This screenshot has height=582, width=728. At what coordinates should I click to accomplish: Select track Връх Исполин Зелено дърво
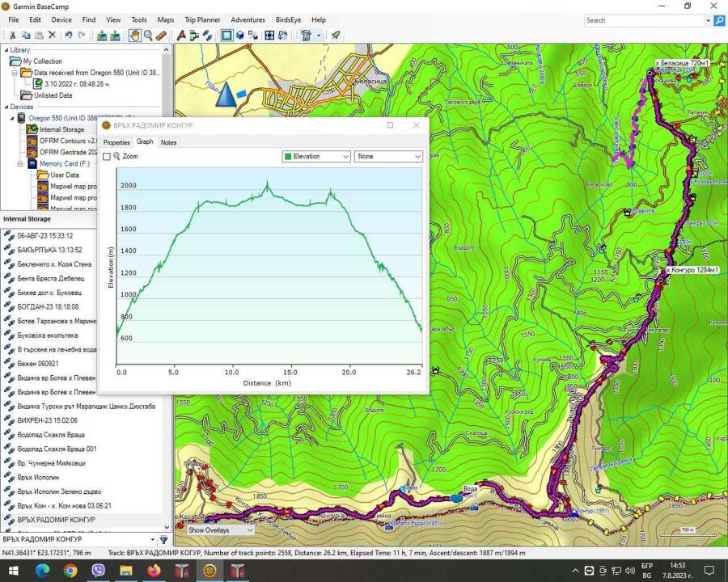coord(59,491)
